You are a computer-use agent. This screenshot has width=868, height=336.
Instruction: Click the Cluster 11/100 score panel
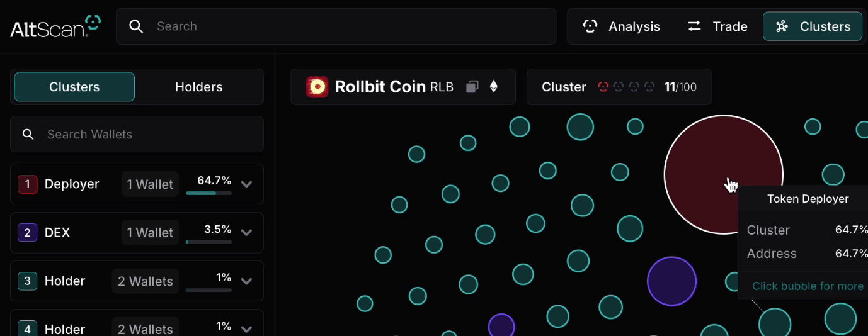pos(619,87)
